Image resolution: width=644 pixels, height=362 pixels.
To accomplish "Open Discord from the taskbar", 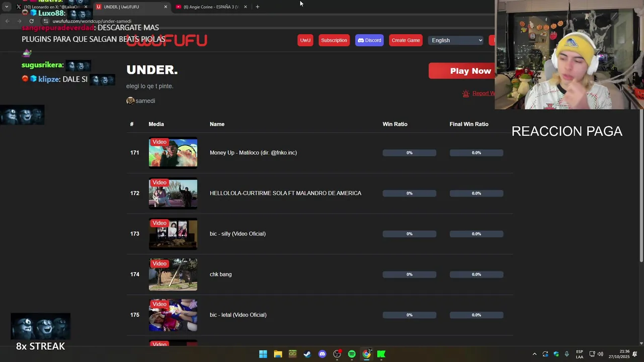I will pyautogui.click(x=323, y=354).
